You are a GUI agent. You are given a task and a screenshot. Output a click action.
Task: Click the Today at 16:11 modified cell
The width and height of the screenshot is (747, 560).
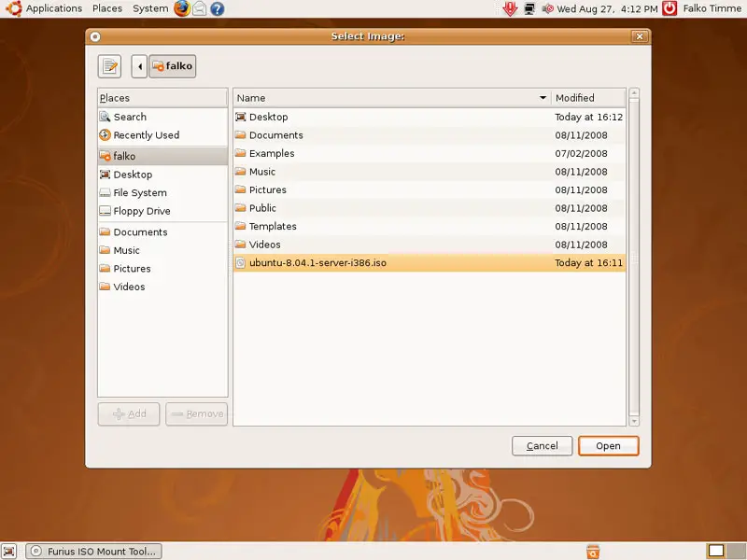(x=588, y=263)
